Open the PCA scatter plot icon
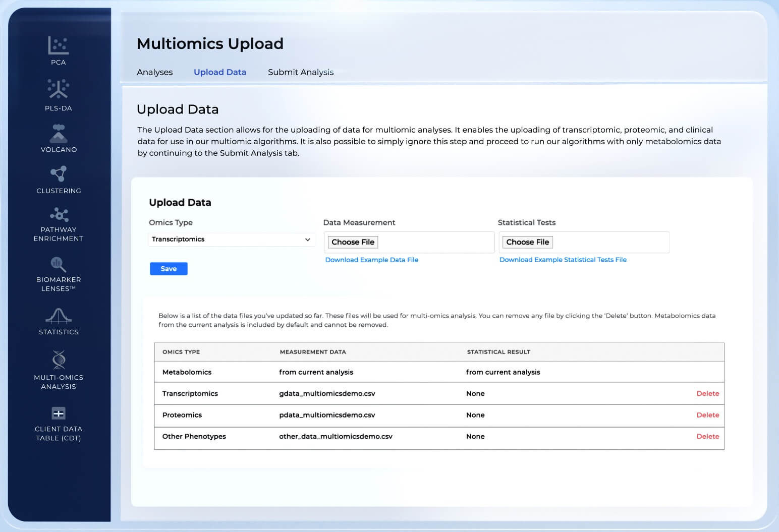Screen dimensions: 779x532 [x=59, y=45]
